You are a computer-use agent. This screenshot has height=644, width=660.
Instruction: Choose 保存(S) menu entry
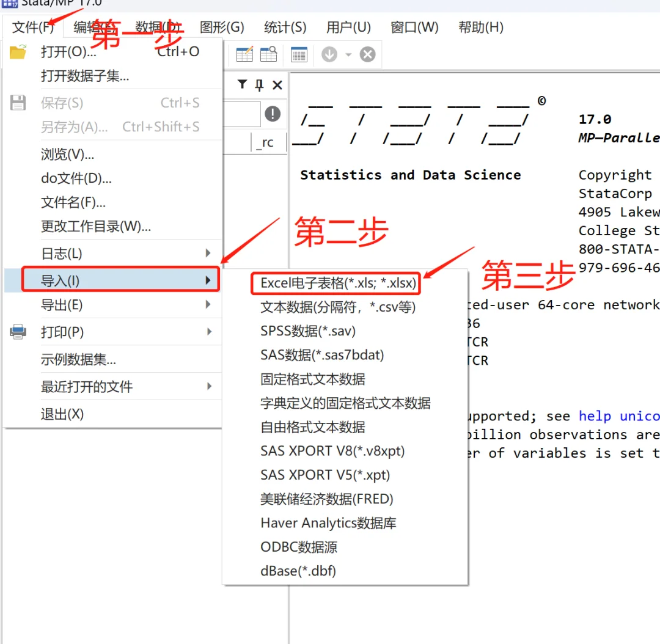click(113, 103)
